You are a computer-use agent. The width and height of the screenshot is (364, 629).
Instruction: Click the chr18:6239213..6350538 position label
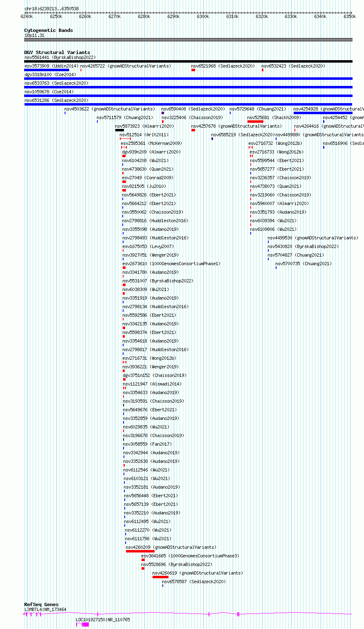[52, 9]
